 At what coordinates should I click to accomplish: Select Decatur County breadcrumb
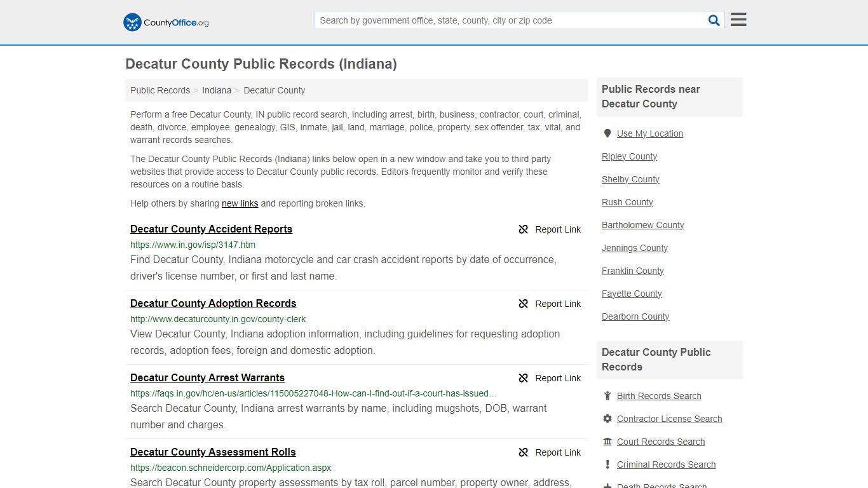[275, 90]
